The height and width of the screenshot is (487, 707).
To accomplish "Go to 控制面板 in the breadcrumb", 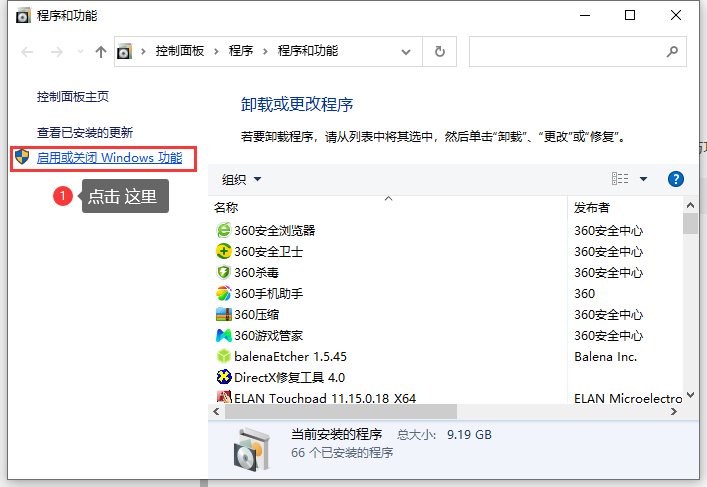I will click(x=180, y=51).
